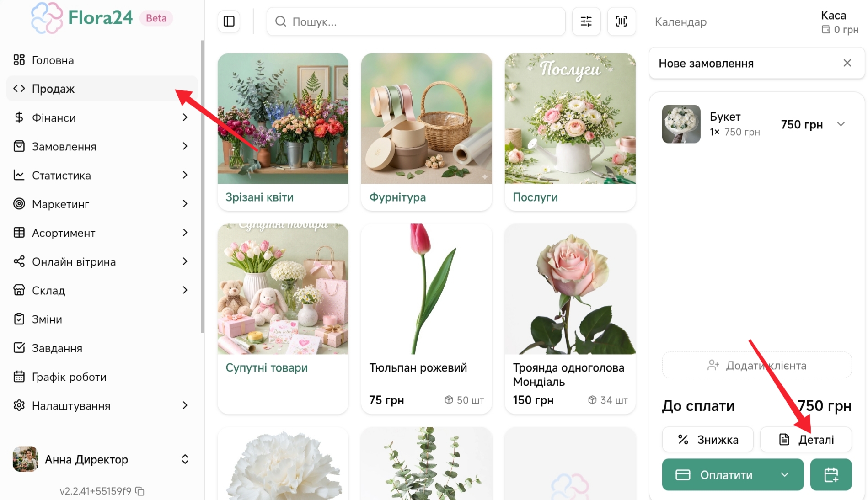868x500 pixels.
Task: Click the Додати клієнта button
Action: point(756,366)
